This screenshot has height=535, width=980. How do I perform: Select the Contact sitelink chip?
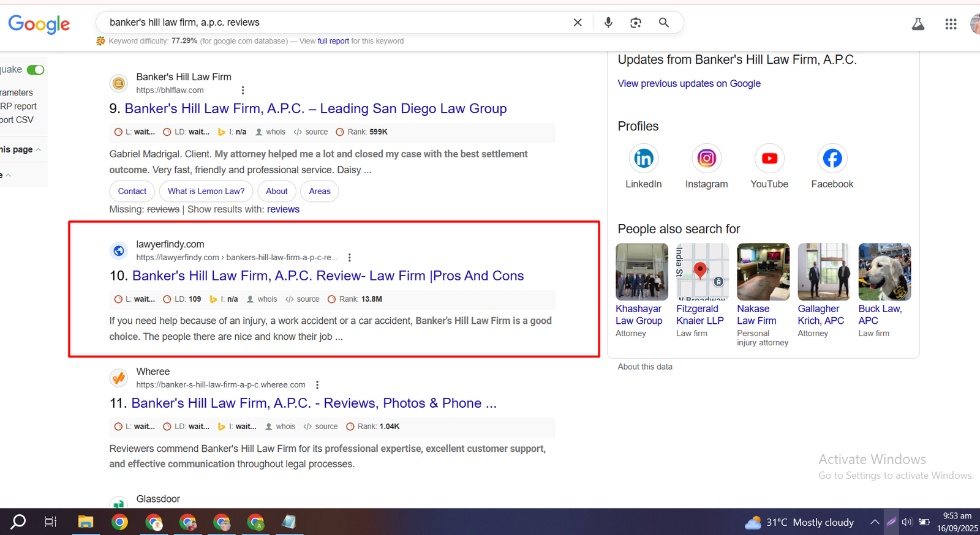[x=132, y=191]
